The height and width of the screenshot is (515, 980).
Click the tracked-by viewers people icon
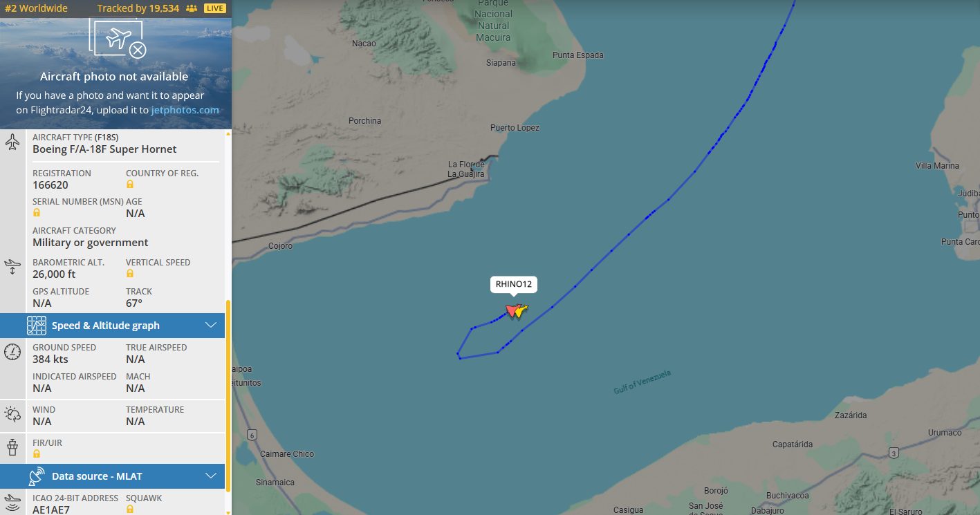point(192,8)
